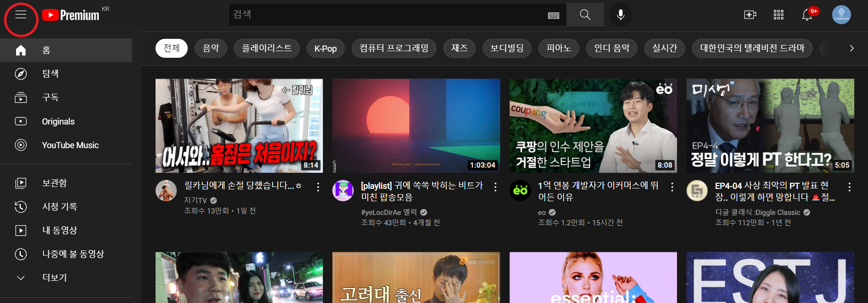Open title EP4-04 사상 최악의 PT 발표

coord(775,191)
